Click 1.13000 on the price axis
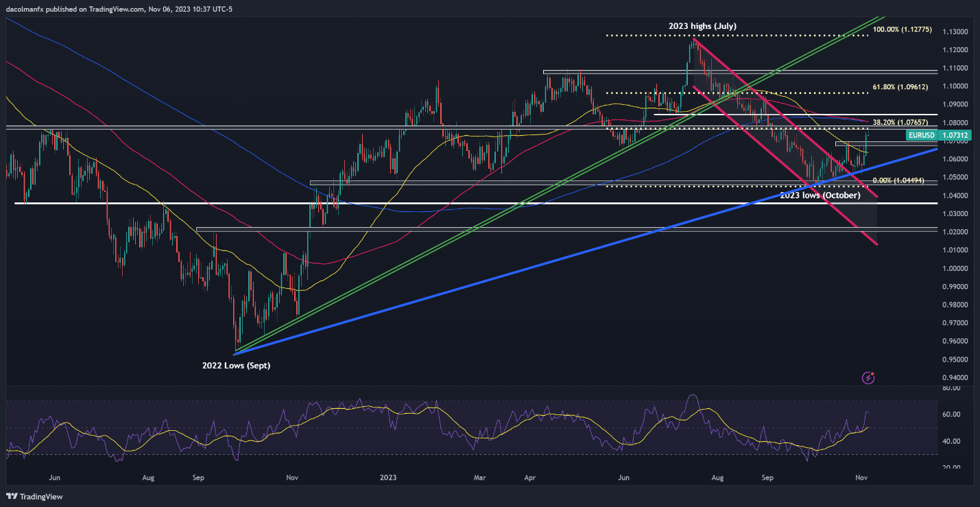 (957, 32)
